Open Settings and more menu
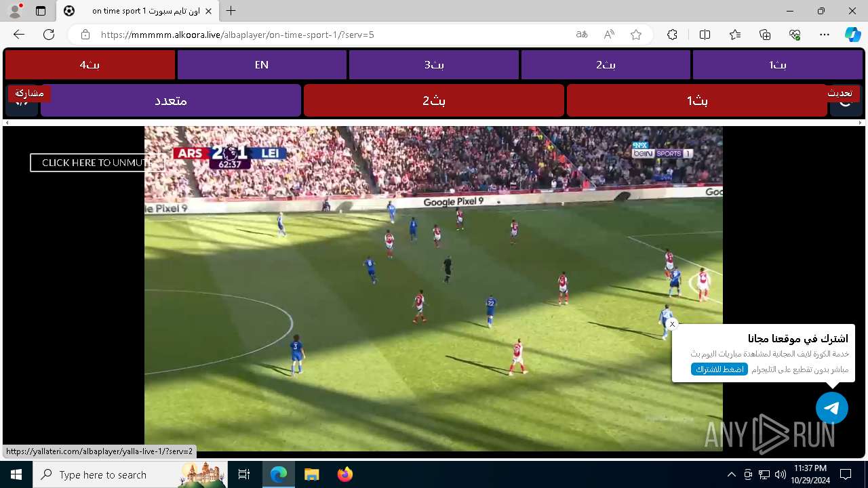The height and width of the screenshot is (488, 868). coord(825,35)
